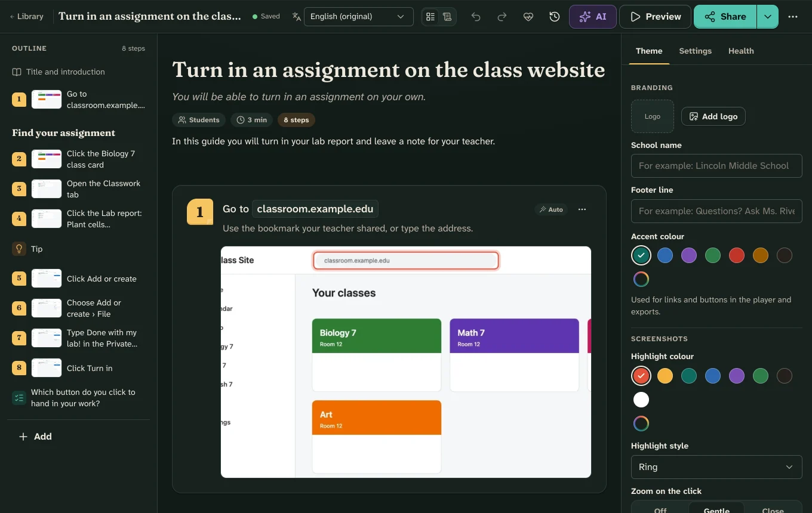Image resolution: width=812 pixels, height=513 pixels.
Task: Open Title and introduction in outline
Action: [78, 72]
